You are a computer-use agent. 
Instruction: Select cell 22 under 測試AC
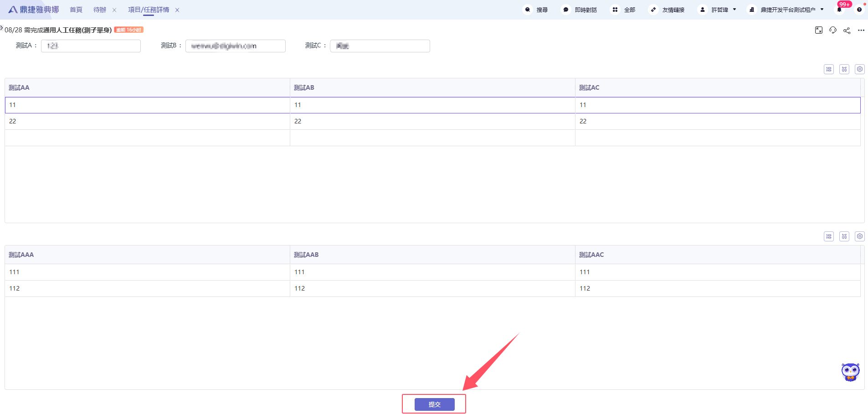[718, 121]
